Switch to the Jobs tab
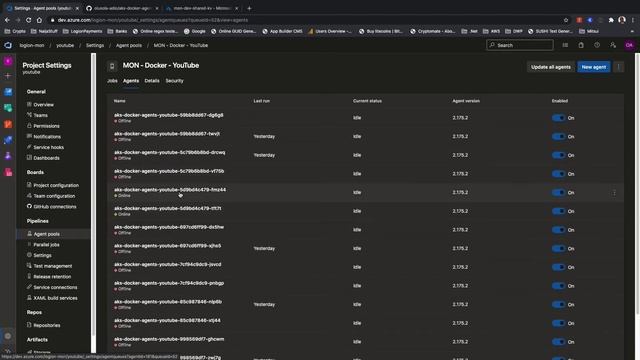The width and height of the screenshot is (640, 360). tap(112, 81)
